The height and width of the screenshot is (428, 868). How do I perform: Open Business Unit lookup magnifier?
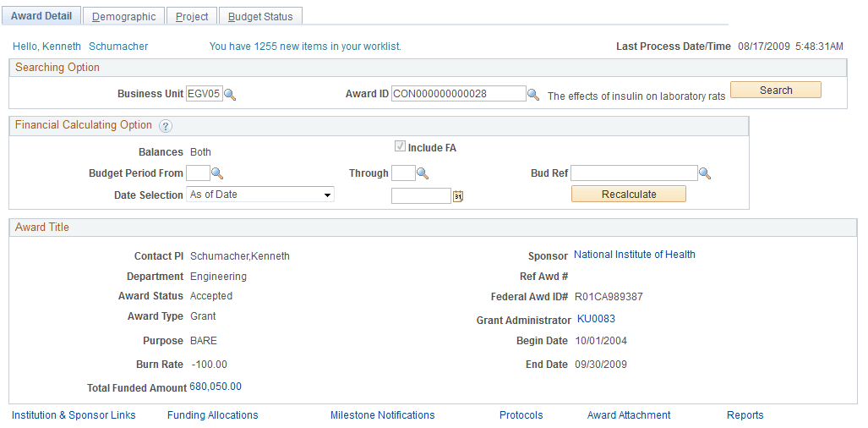[230, 95]
